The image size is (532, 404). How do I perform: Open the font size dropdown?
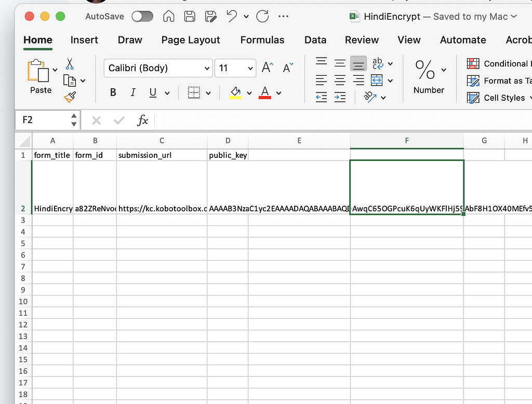click(x=250, y=68)
